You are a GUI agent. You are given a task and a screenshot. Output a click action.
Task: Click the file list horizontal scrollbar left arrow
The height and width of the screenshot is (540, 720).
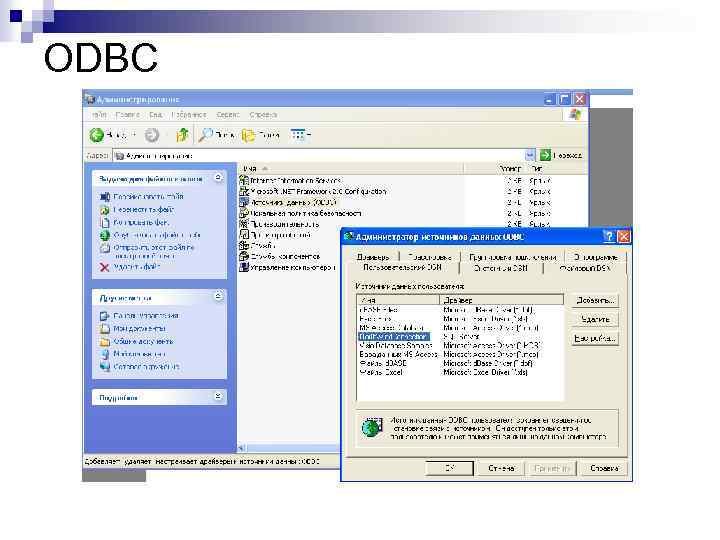242,448
